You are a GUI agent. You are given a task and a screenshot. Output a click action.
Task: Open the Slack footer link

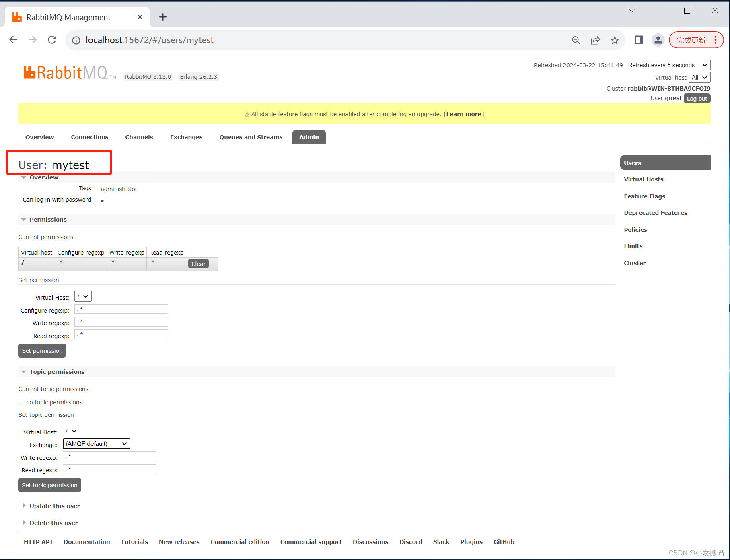(441, 542)
